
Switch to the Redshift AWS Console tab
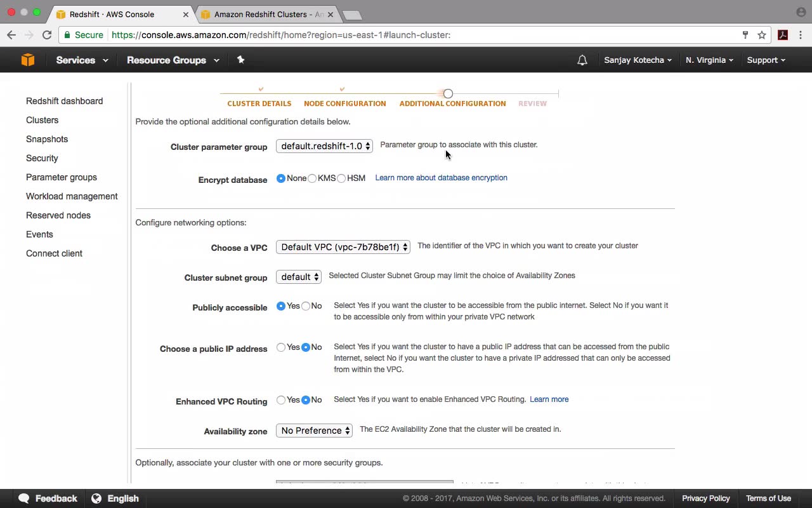(121, 15)
